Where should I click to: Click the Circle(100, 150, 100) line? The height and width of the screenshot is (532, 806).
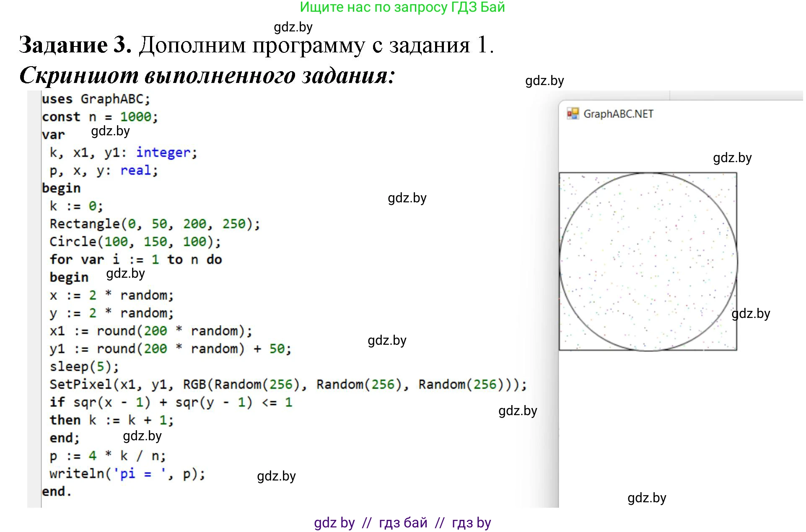click(x=135, y=242)
